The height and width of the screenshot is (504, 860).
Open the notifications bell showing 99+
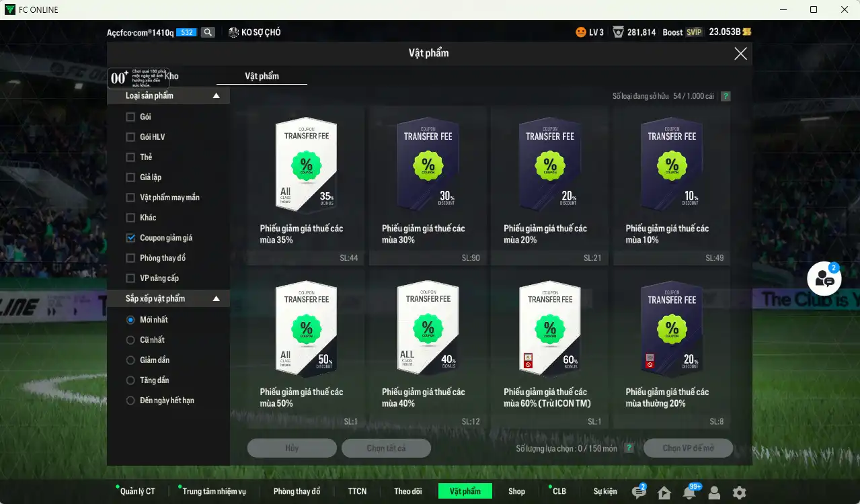[x=689, y=492]
